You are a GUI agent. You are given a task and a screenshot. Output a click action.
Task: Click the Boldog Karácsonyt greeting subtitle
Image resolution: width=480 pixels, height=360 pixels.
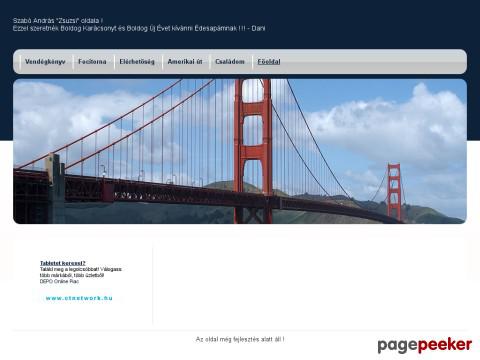[139, 28]
